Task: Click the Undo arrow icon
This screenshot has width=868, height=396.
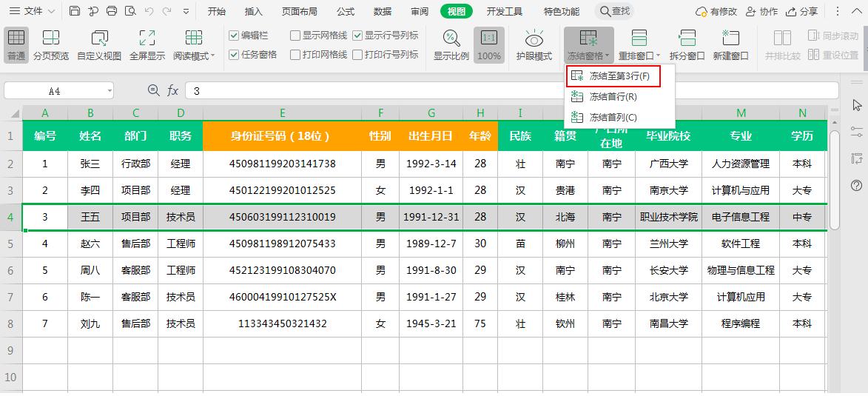Action: [x=148, y=11]
